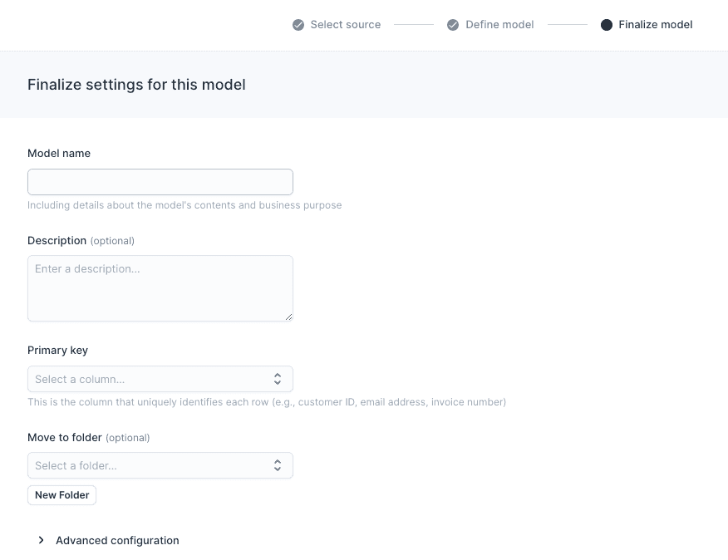Return to the Select source step
The image size is (728, 560).
345,24
